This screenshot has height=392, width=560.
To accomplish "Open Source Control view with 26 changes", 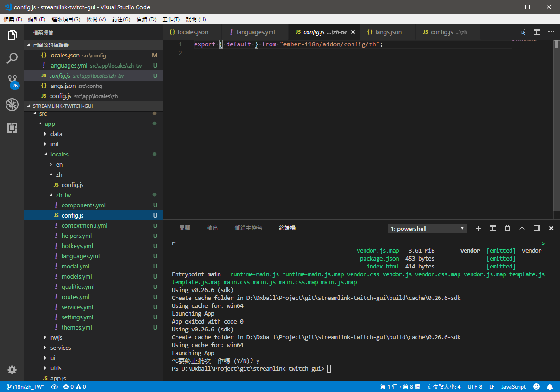I will [12, 81].
